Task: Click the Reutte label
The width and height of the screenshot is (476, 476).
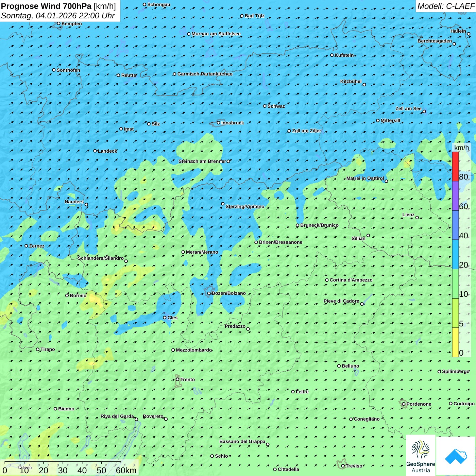Action: click(x=129, y=75)
